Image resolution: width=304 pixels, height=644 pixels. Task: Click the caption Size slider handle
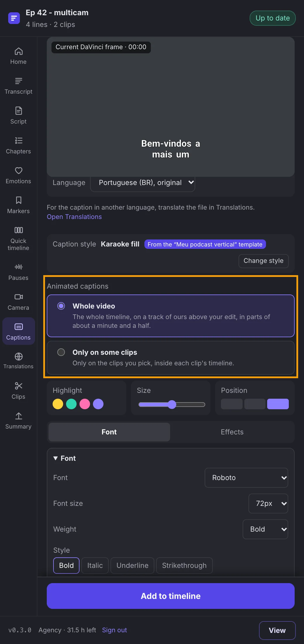tap(172, 405)
